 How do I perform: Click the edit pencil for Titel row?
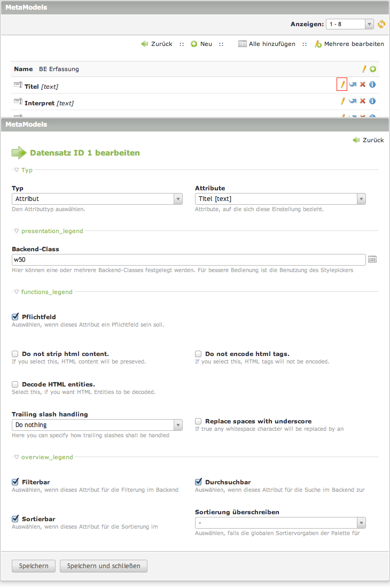[x=342, y=84]
